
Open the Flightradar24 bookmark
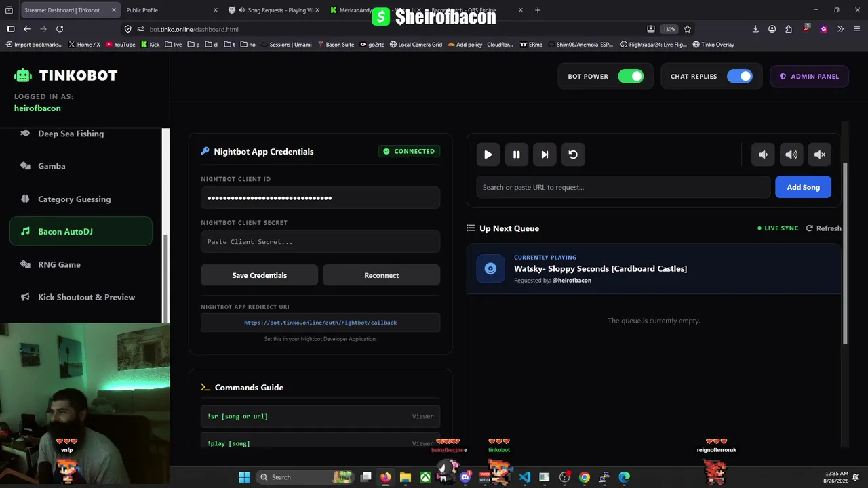click(x=654, y=45)
